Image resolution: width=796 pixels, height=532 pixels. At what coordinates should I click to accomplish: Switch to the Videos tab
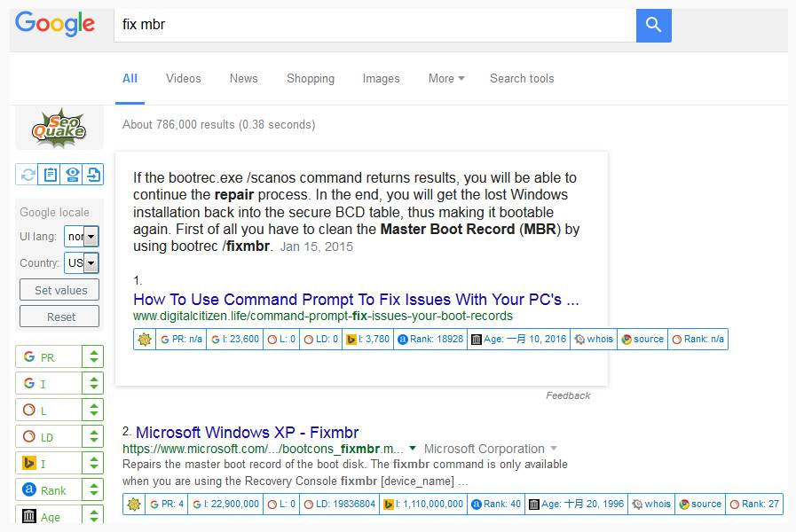coord(184,79)
